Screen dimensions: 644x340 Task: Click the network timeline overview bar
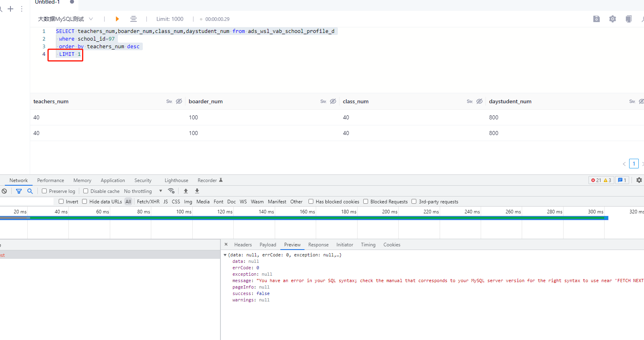(304, 218)
